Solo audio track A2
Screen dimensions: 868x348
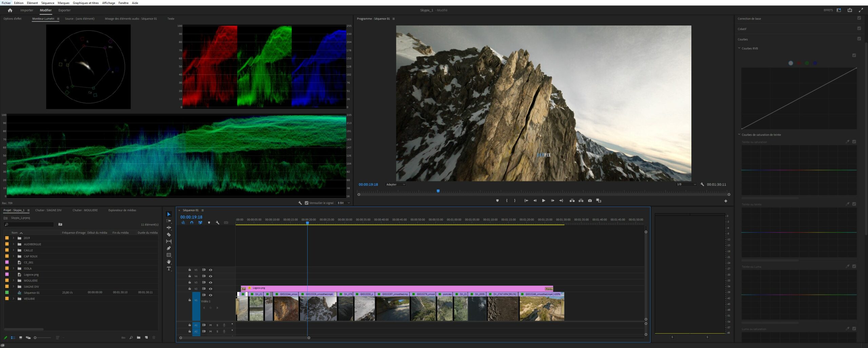217,331
